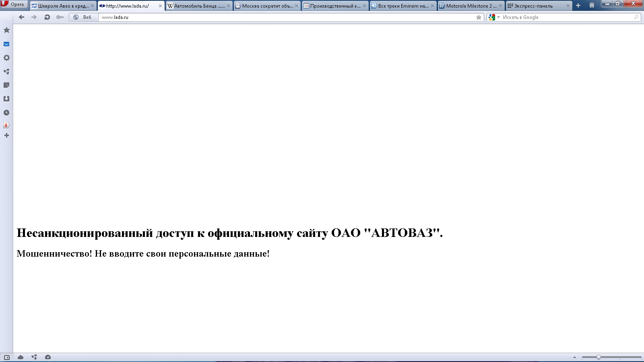
Task: Reload the current page
Action: click(47, 17)
